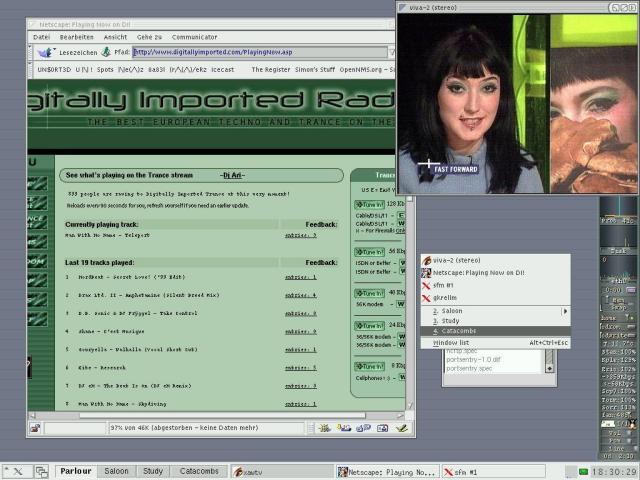Activate the sfm #1 taskbar entry
640x480 pixels.
[x=494, y=472]
